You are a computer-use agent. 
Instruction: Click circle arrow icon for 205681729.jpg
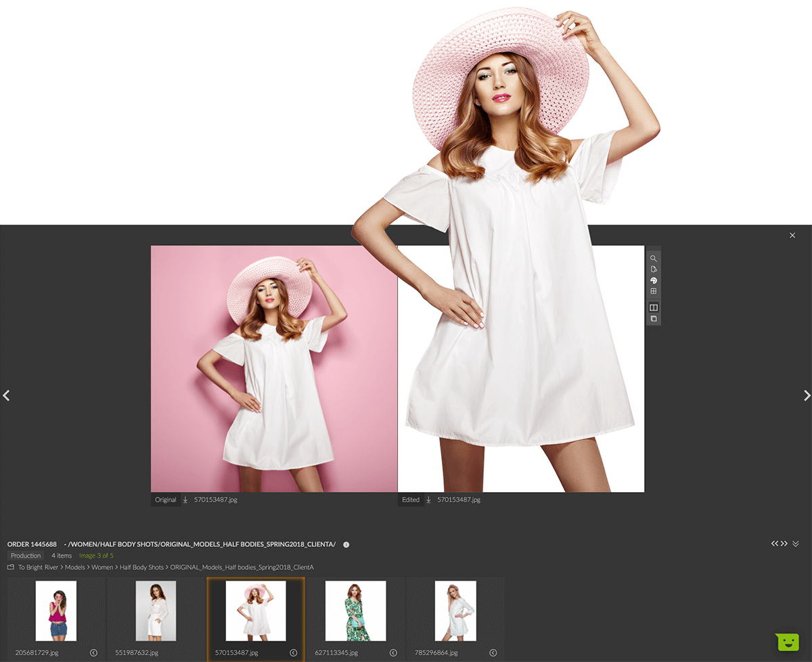click(93, 653)
